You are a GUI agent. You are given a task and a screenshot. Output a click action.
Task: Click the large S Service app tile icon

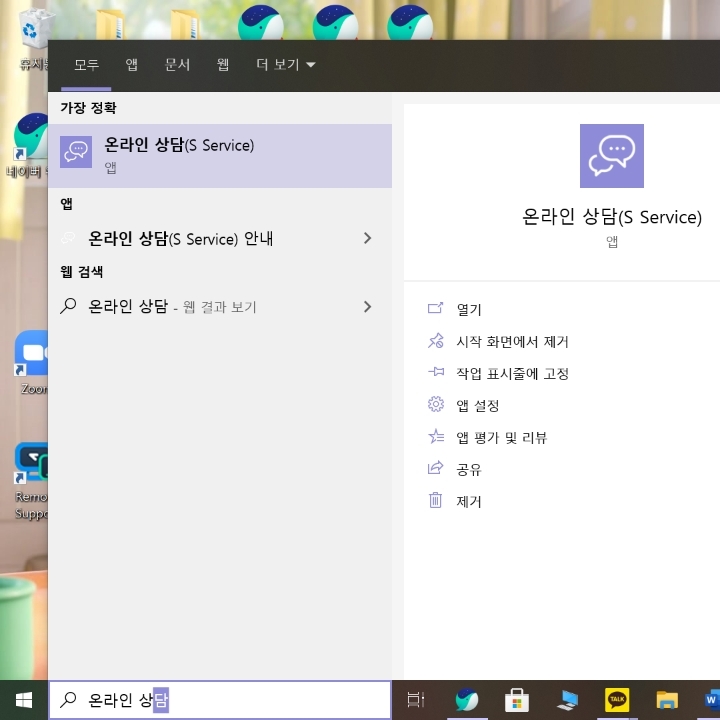click(x=612, y=156)
